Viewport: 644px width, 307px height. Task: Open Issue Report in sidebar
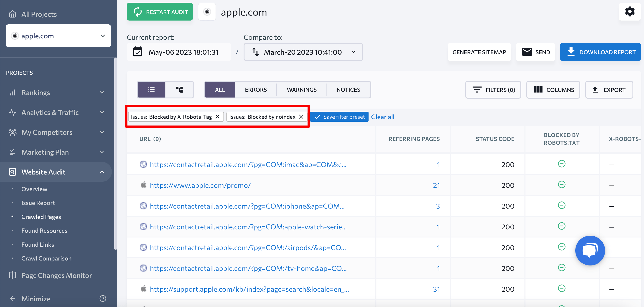(x=38, y=203)
